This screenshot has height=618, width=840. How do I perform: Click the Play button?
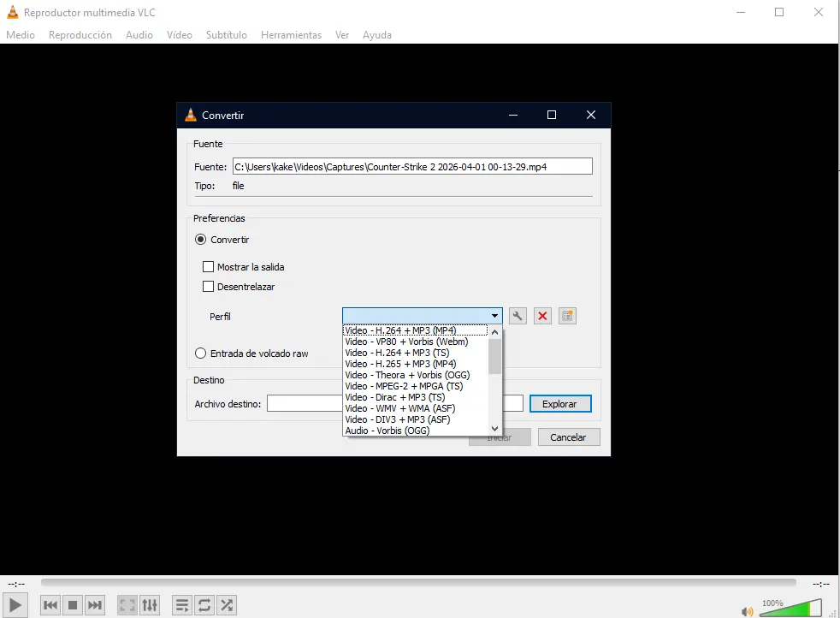coord(15,604)
